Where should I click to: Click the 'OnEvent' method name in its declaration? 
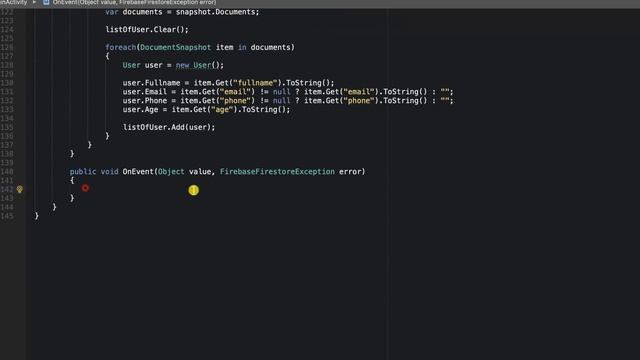click(x=138, y=172)
